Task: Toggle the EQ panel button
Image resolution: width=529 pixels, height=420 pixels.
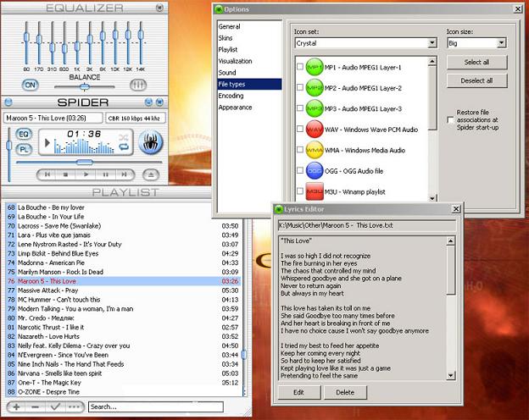Action: click(24, 134)
